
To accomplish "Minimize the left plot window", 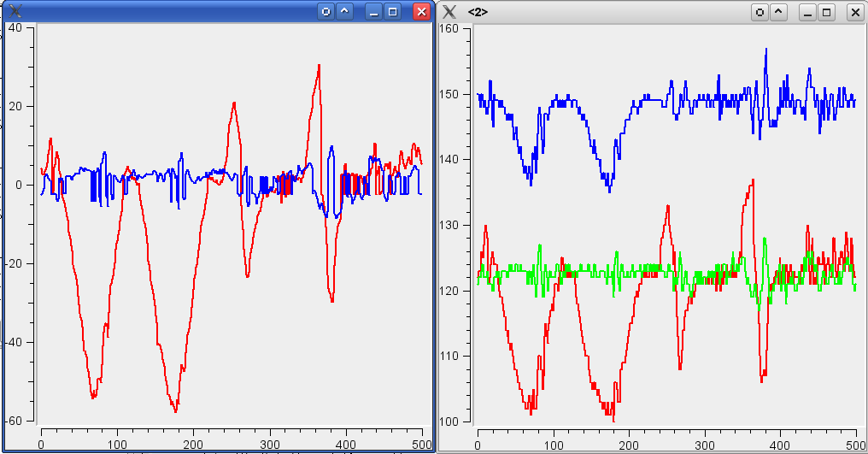I will (374, 12).
